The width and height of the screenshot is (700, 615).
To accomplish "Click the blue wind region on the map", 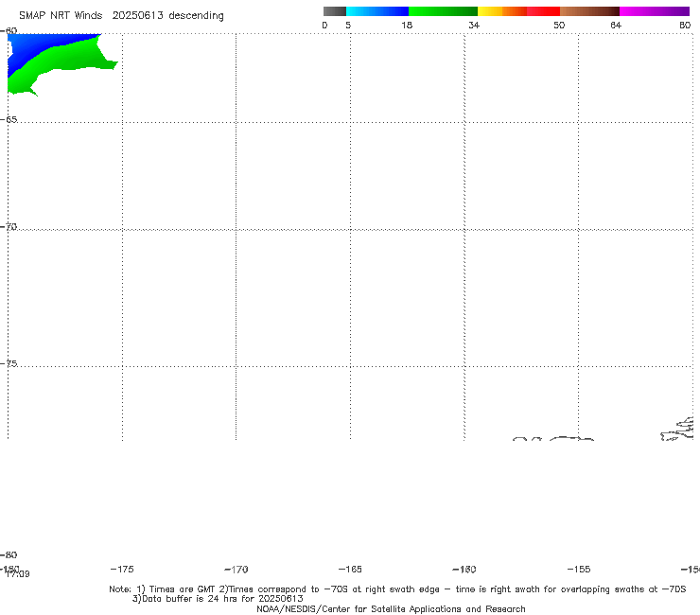I will pos(31,47).
